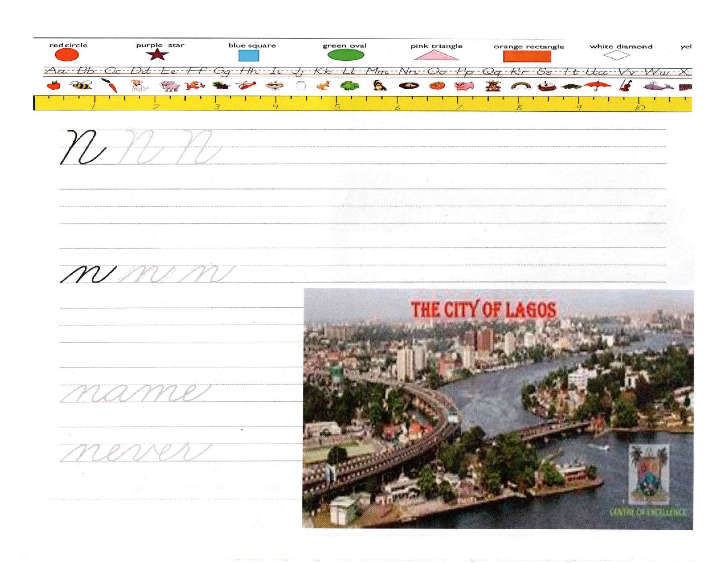Click the red circle shape
The width and height of the screenshot is (728, 563).
(x=67, y=55)
